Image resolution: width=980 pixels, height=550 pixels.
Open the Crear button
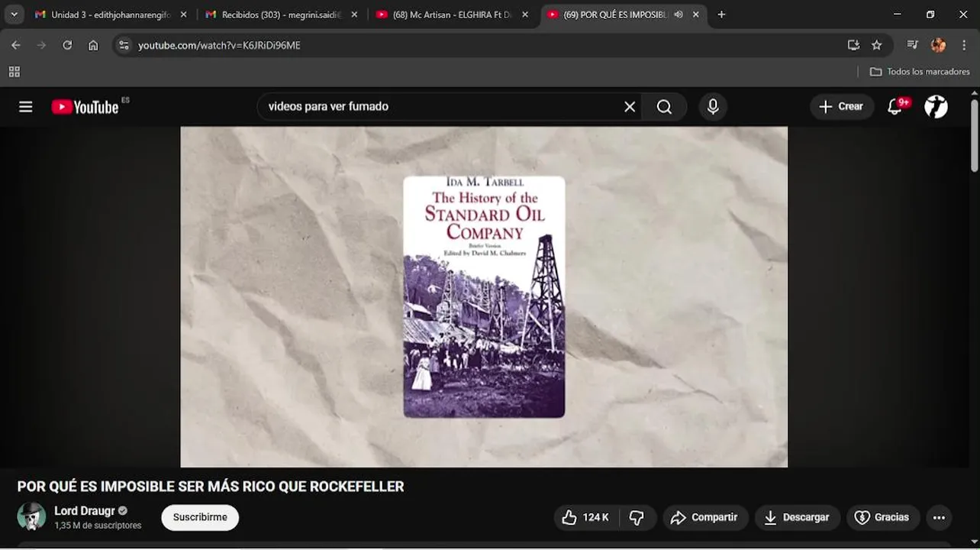coord(842,107)
